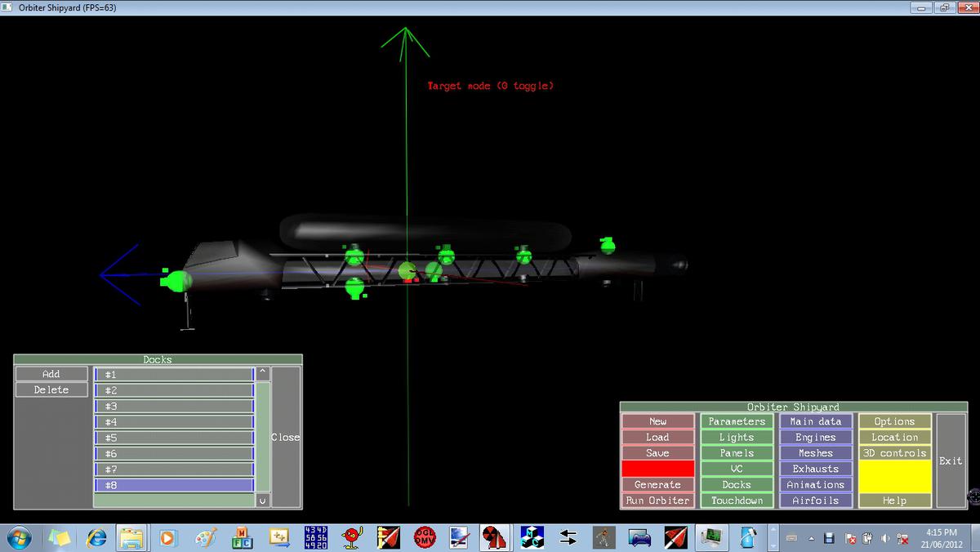Select dock #1 in list
The height and width of the screenshot is (552, 980).
175,374
